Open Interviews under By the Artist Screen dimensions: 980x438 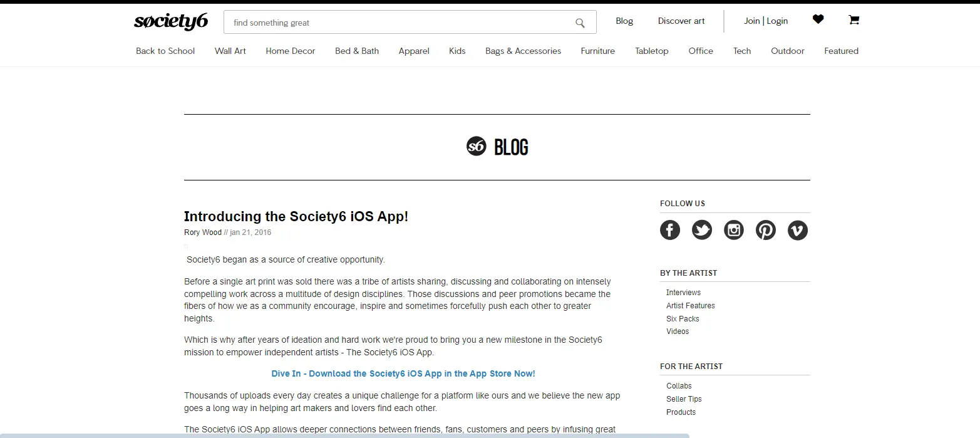683,293
